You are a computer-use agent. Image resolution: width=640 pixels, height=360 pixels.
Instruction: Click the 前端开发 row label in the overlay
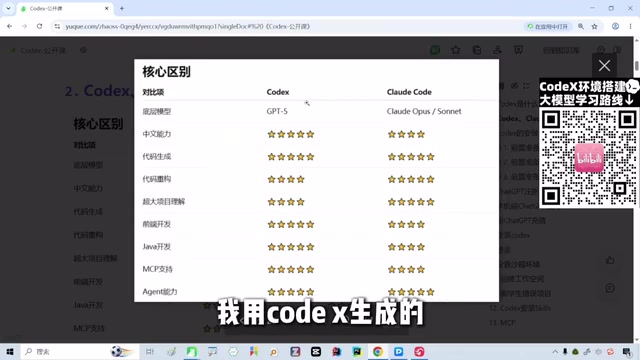(157, 224)
